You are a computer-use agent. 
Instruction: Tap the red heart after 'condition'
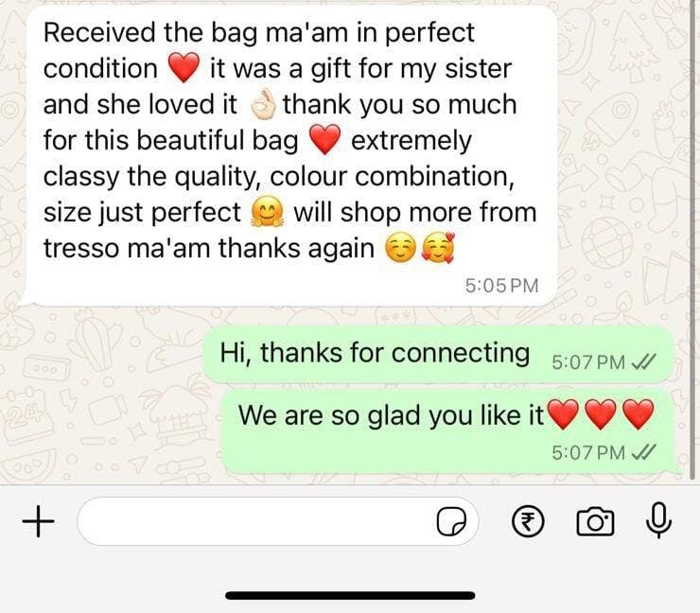click(184, 67)
